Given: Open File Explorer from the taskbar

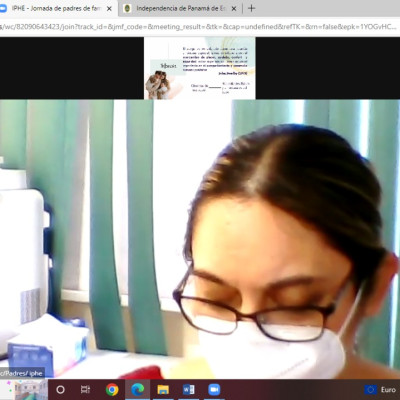Looking at the screenshot, I should [x=163, y=389].
